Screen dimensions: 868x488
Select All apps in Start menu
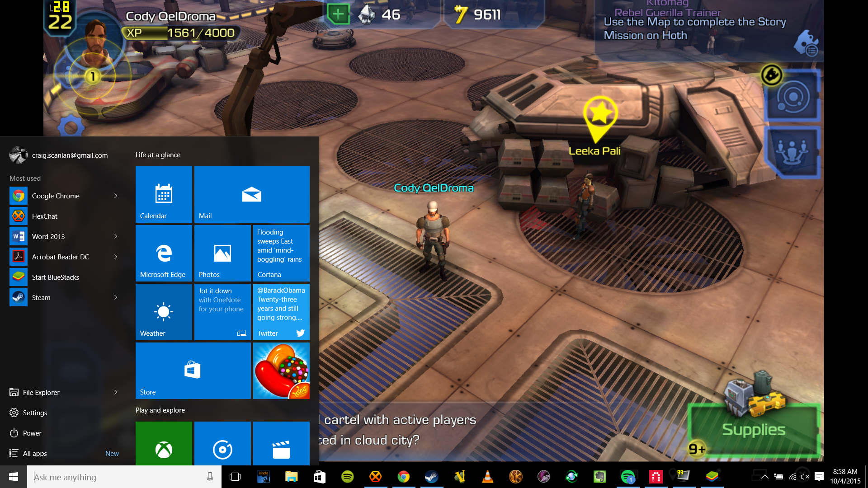pyautogui.click(x=35, y=453)
